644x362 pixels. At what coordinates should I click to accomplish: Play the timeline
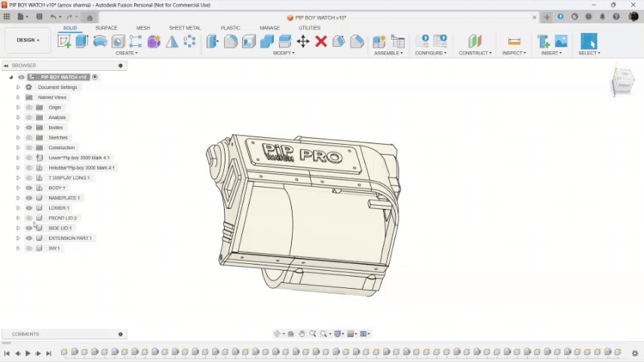pyautogui.click(x=28, y=353)
